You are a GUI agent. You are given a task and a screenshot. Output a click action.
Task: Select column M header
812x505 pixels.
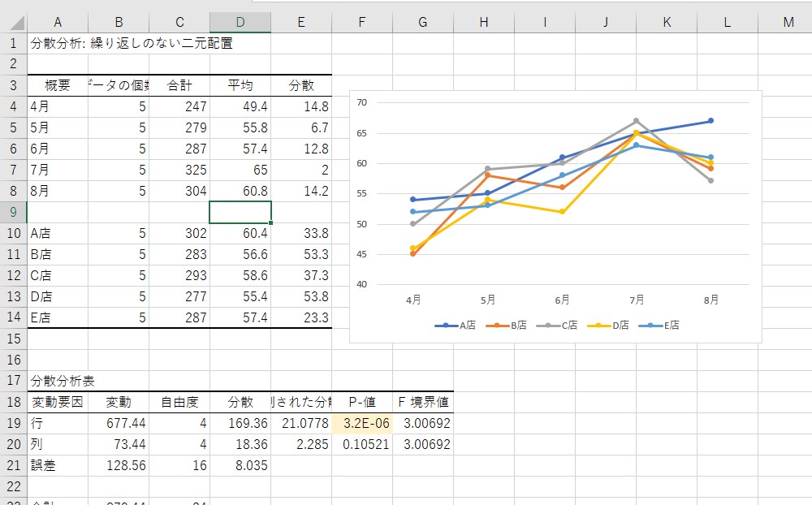788,22
